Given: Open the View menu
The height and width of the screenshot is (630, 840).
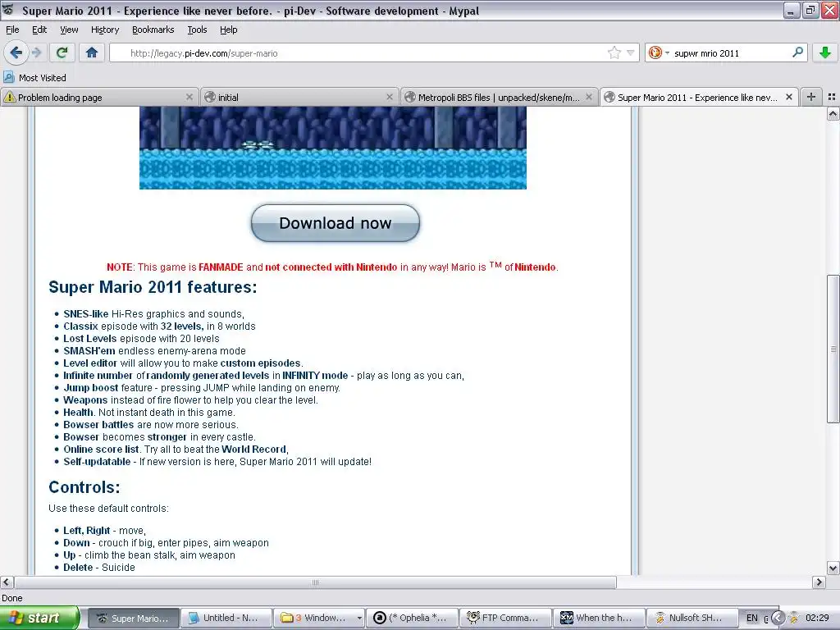Looking at the screenshot, I should [x=69, y=30].
